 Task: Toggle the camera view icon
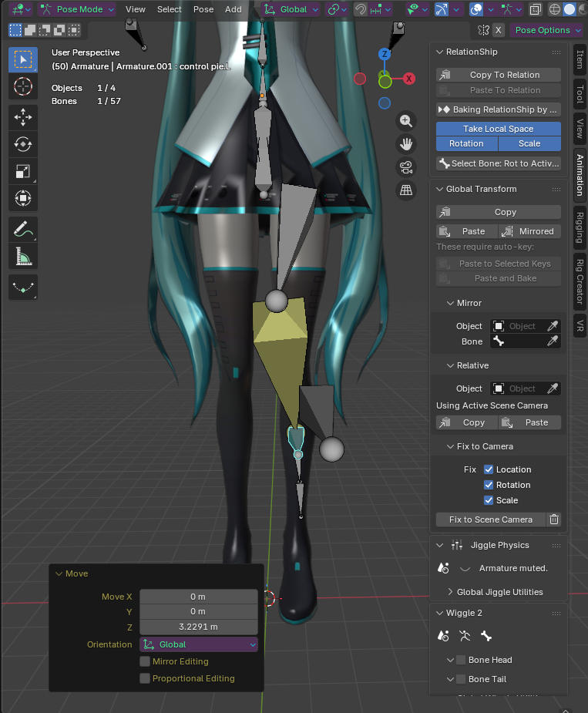point(406,167)
